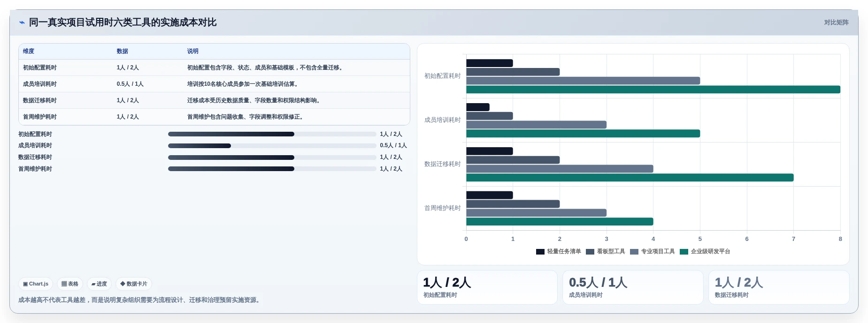Click description starting 迁移成本受历史数据
This screenshot has width=868, height=323.
254,100
